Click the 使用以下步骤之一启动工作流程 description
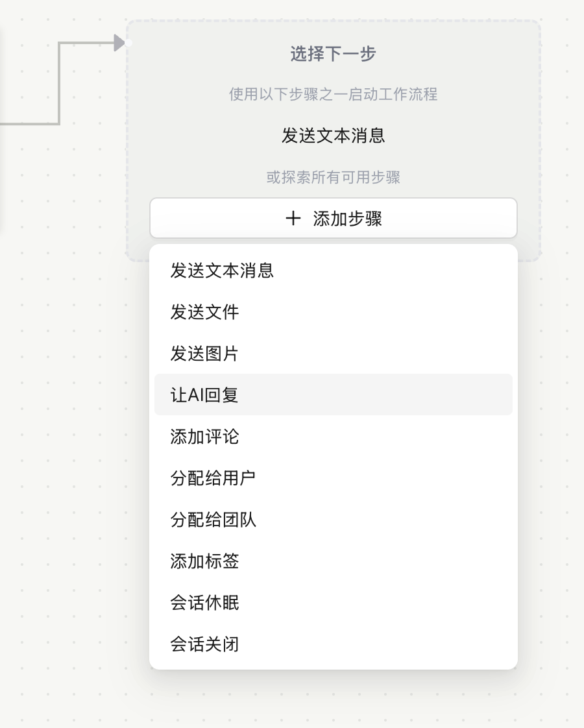The image size is (584, 728). point(333,95)
